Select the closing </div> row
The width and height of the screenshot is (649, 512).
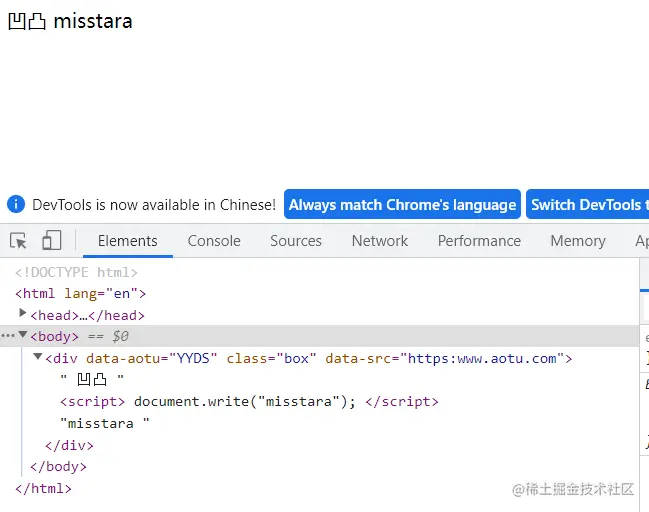pos(69,445)
